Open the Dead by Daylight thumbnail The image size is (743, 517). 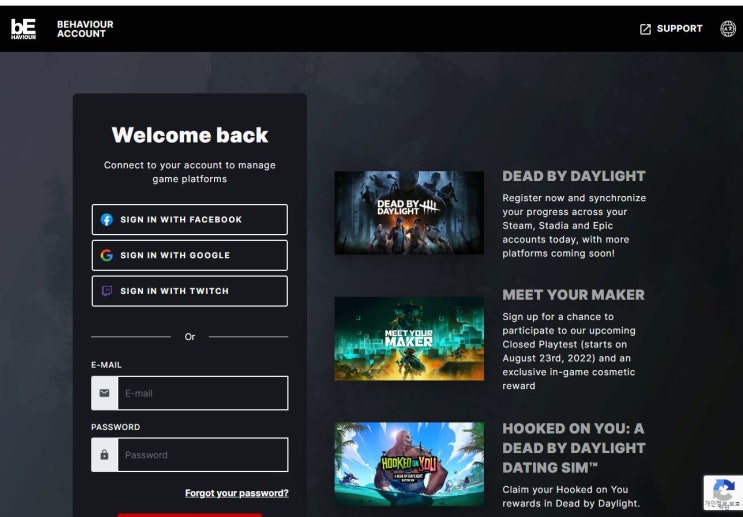click(x=409, y=213)
